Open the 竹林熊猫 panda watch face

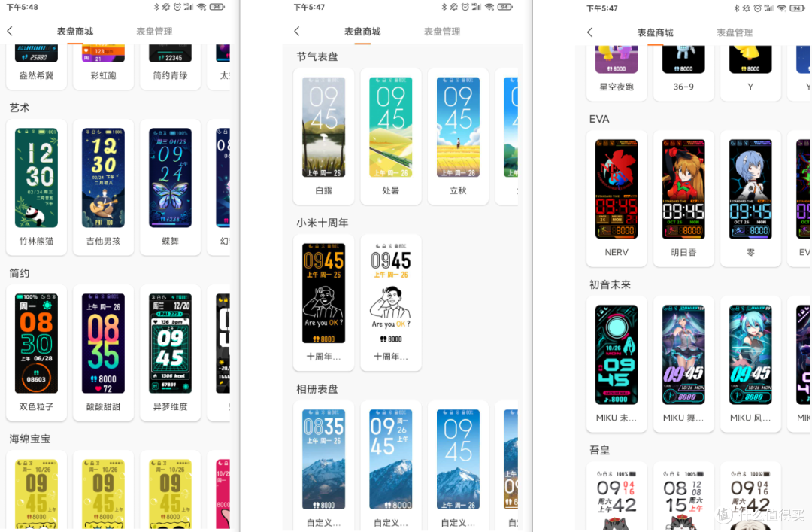(x=36, y=187)
